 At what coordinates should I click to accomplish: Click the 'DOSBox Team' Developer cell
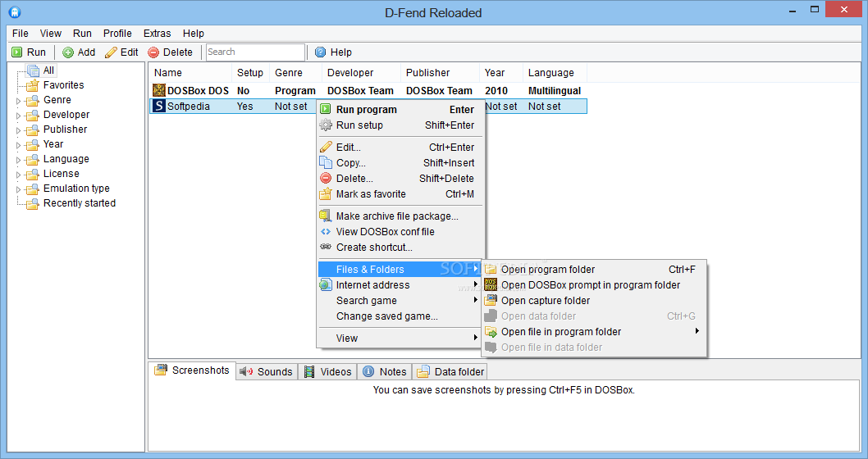click(360, 91)
